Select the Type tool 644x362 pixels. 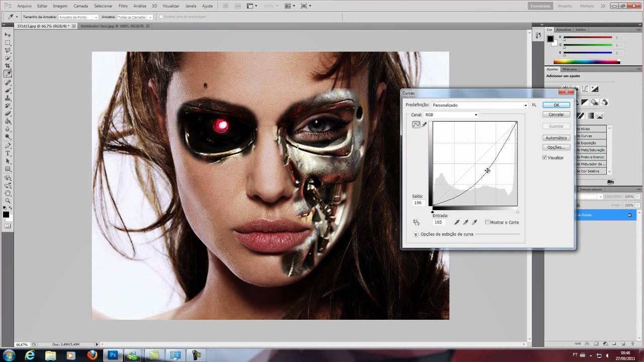click(x=8, y=153)
